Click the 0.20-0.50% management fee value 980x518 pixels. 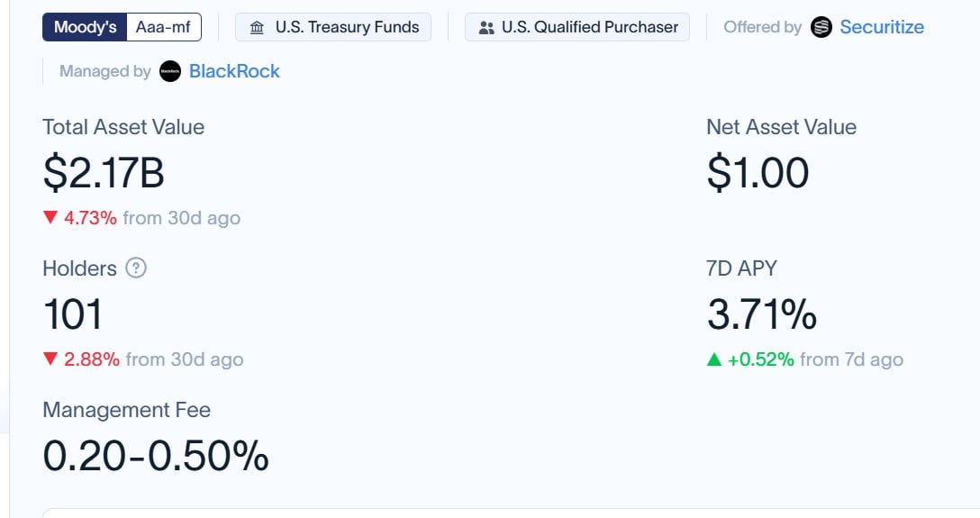[156, 456]
